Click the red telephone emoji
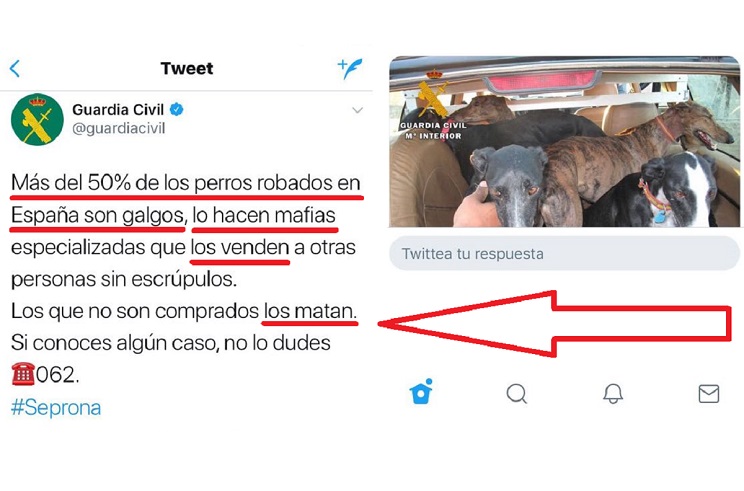Viewport: 744px width, 491px height. coord(23,374)
